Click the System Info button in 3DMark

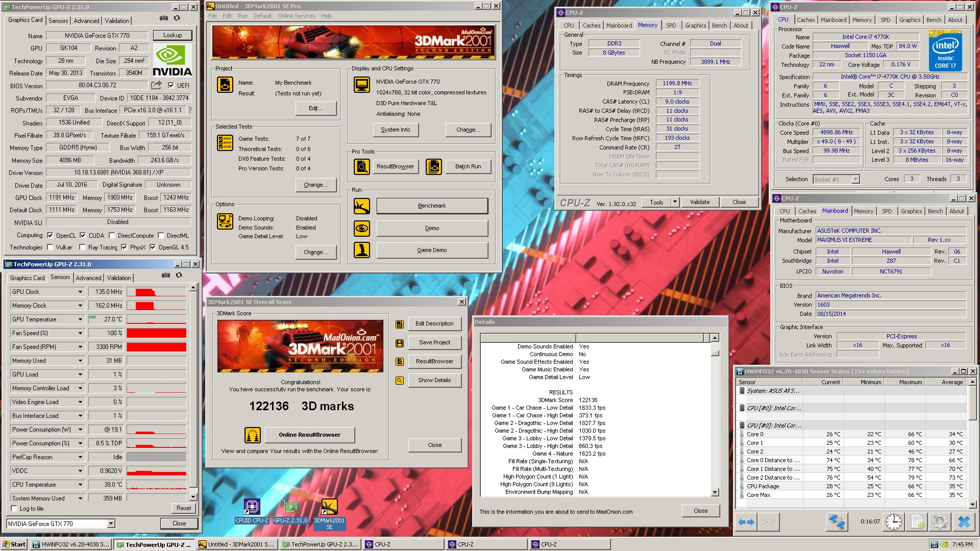(395, 130)
